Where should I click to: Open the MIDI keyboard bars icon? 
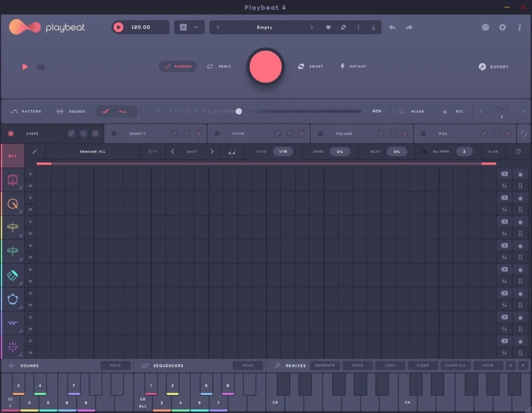coord(41,67)
